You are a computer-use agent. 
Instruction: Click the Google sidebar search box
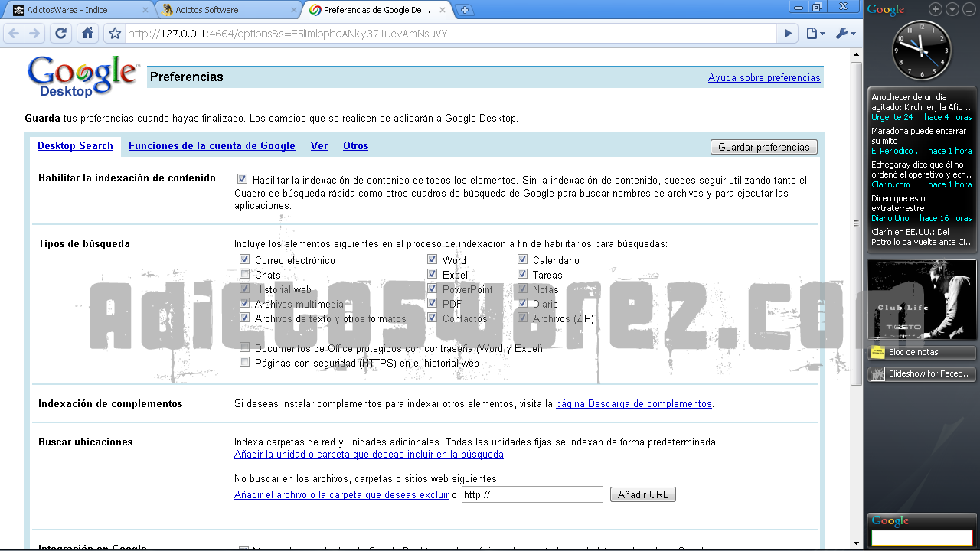tap(922, 538)
